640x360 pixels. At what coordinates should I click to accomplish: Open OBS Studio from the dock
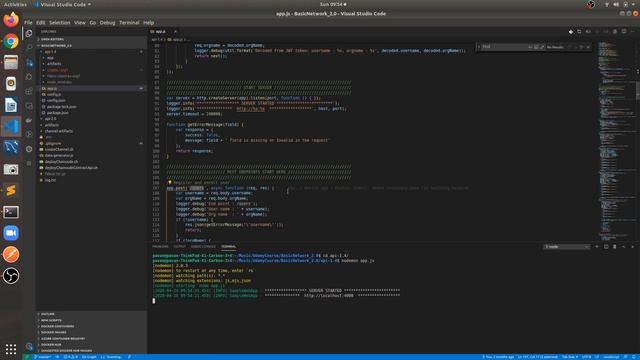(11, 276)
